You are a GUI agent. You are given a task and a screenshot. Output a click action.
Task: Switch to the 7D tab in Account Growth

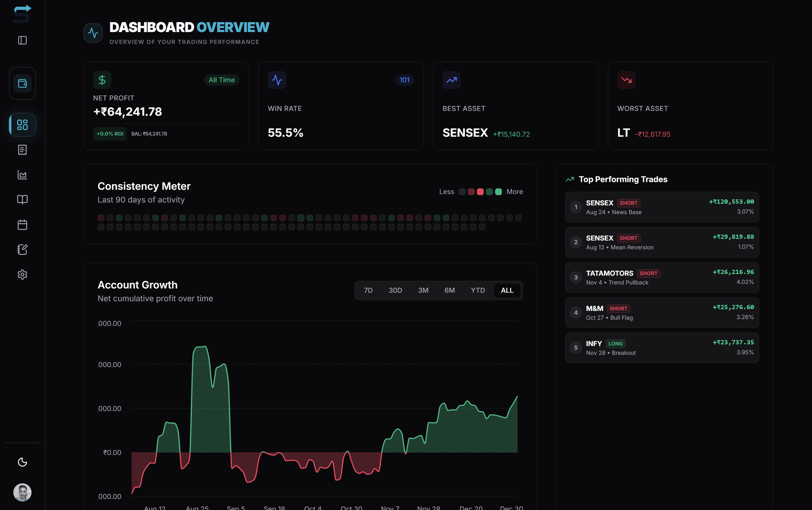368,290
